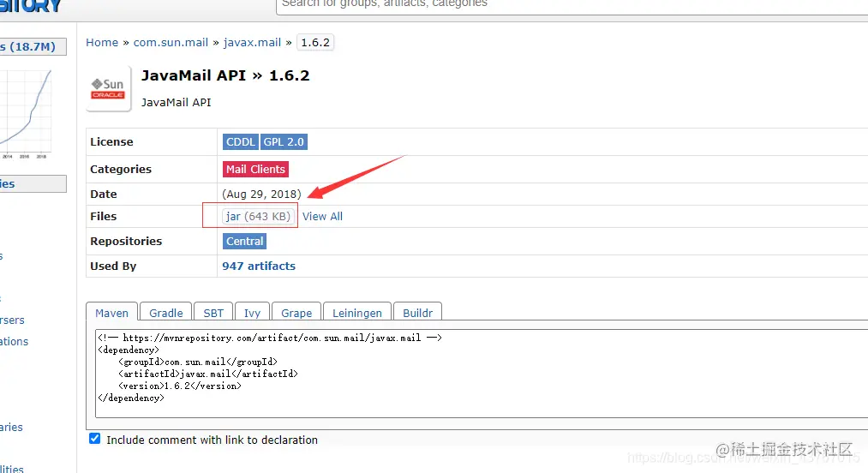Download the jar (643 KB) file
Viewport: 868px width, 473px height.
pos(258,216)
